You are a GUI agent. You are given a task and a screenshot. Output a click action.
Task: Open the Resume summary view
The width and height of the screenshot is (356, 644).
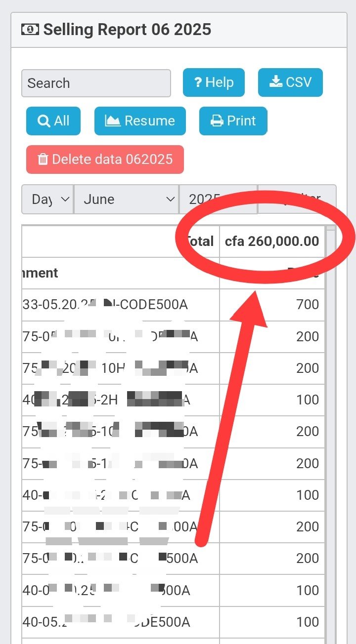coord(140,121)
